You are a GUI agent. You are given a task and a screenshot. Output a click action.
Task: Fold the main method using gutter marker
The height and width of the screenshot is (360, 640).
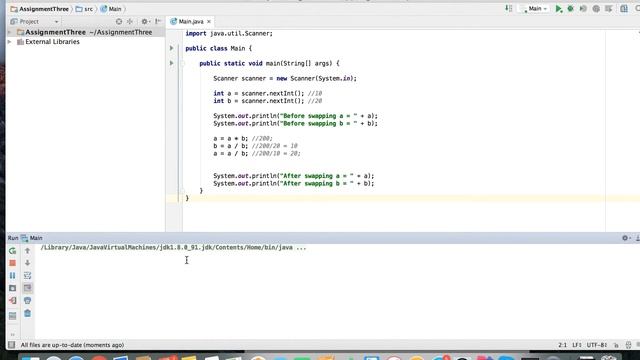pos(182,63)
